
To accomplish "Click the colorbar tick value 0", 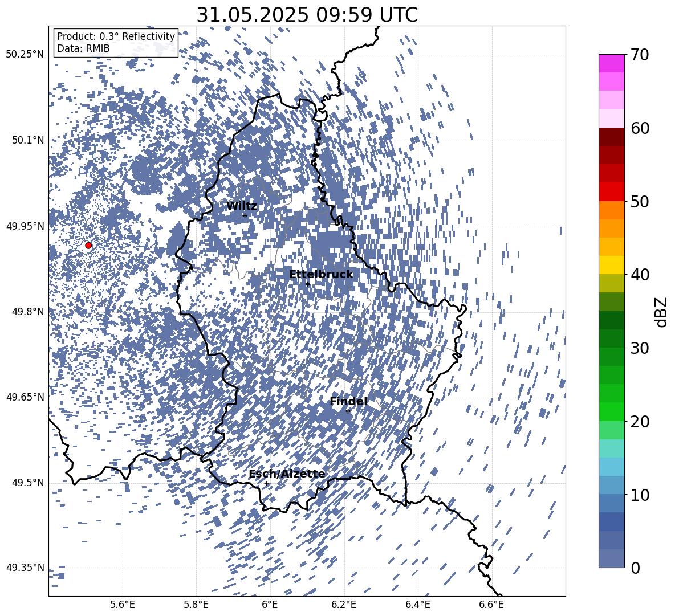I will 635,568.
